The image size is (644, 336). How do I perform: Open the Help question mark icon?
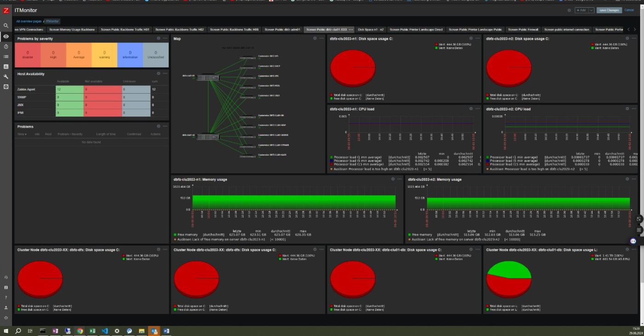pyautogui.click(x=6, y=297)
